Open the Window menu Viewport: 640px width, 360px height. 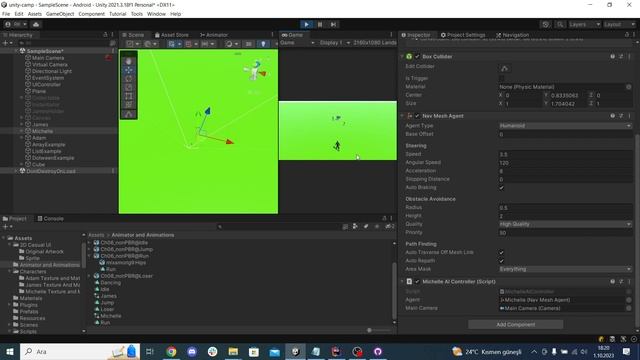(x=156, y=14)
